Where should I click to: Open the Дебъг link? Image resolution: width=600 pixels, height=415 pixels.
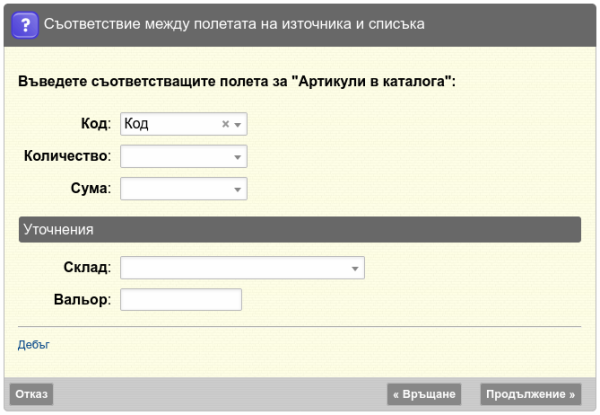point(34,345)
